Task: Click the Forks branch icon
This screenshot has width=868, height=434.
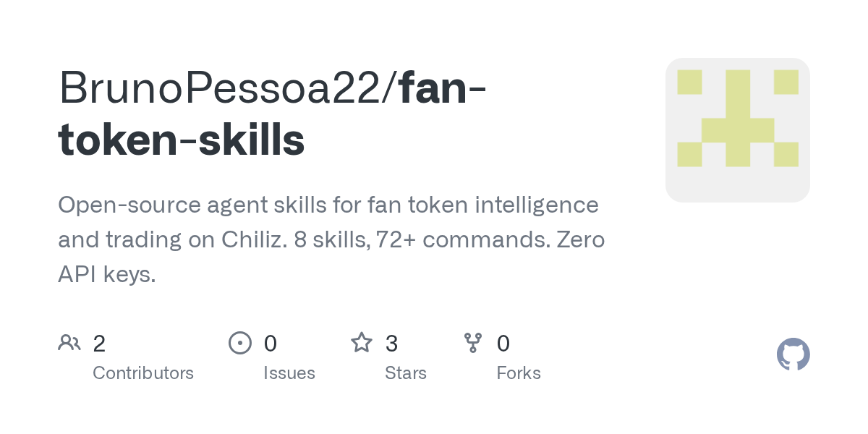Action: 473,343
